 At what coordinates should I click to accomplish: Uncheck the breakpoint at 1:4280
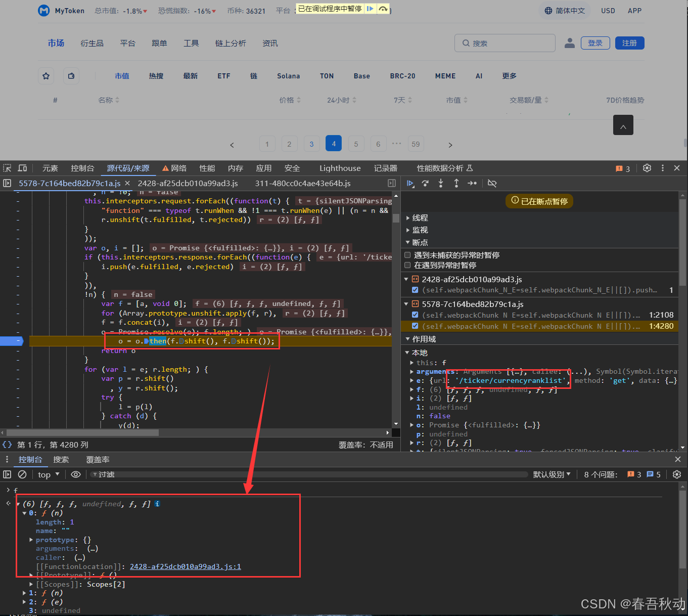[x=415, y=326]
